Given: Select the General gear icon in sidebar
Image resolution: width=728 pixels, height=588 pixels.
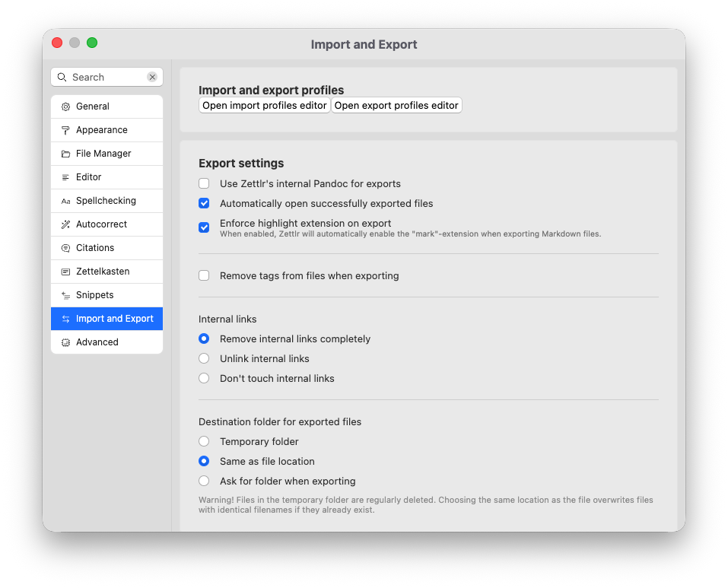Looking at the screenshot, I should [x=65, y=106].
